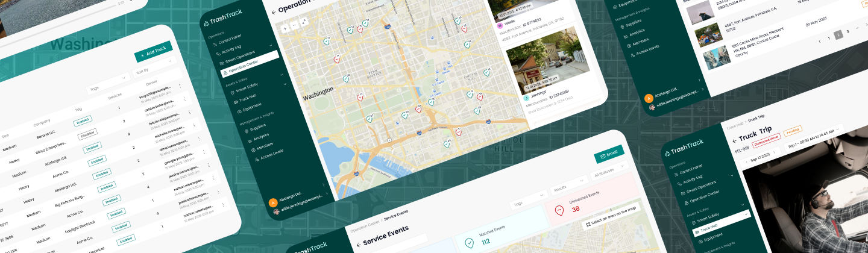Viewport: 868px width, 253px height.
Task: Go back using arrow beside Service Events
Action: [359, 245]
